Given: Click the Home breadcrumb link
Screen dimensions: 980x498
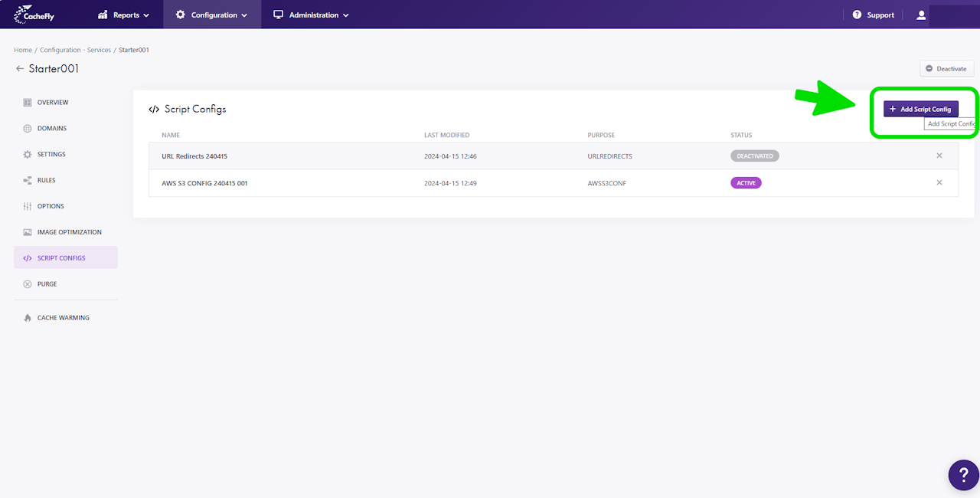Looking at the screenshot, I should 23,50.
